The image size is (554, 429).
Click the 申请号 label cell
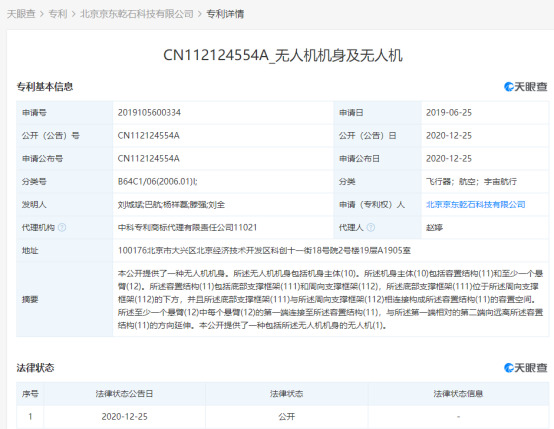coord(65,113)
